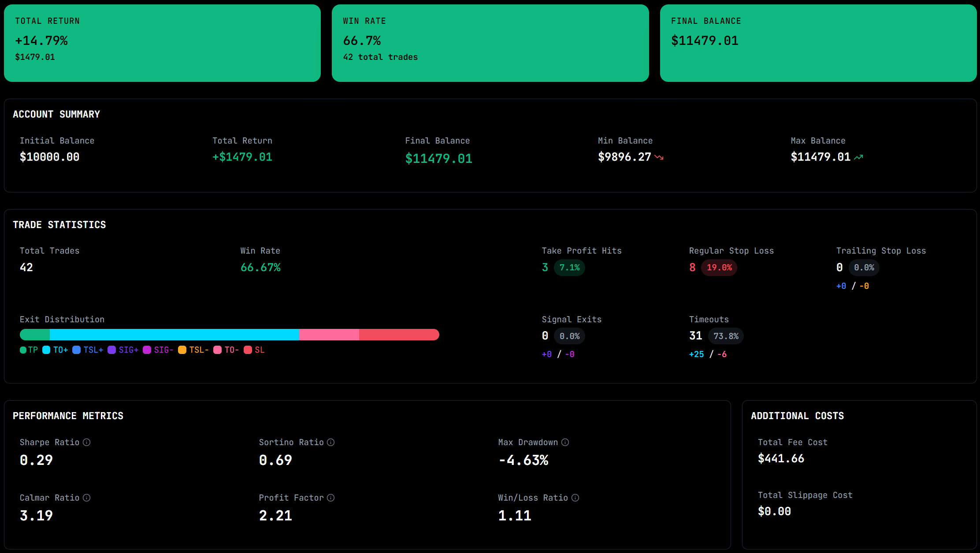
Task: Click the Total Return summary card
Action: 162,43
